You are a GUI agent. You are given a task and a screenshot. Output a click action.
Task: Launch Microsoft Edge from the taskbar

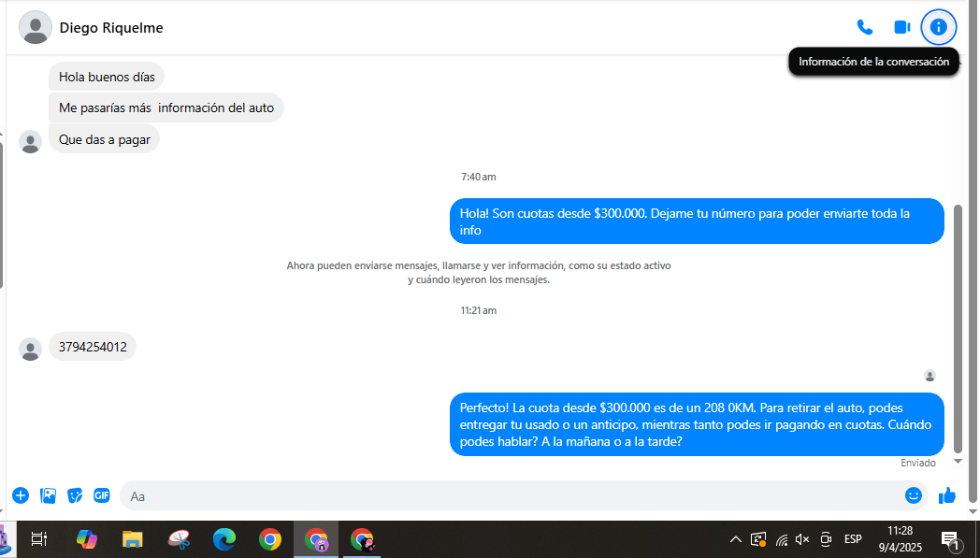(x=224, y=539)
